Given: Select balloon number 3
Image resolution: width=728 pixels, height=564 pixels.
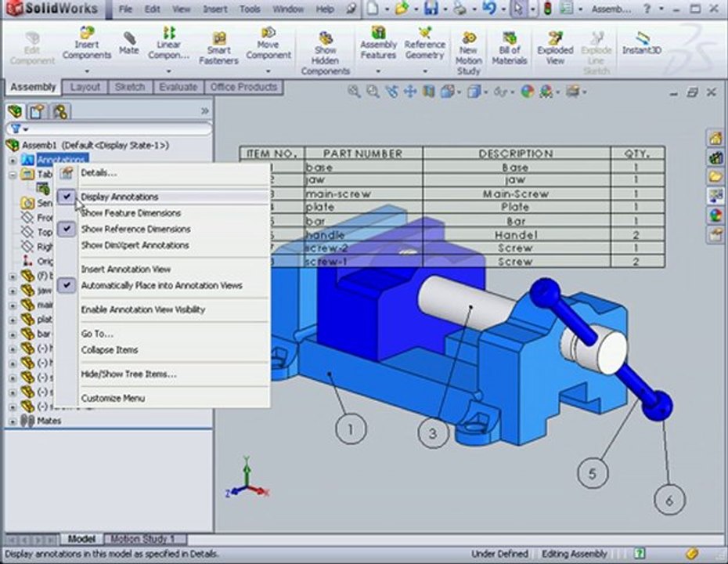Looking at the screenshot, I should (433, 433).
